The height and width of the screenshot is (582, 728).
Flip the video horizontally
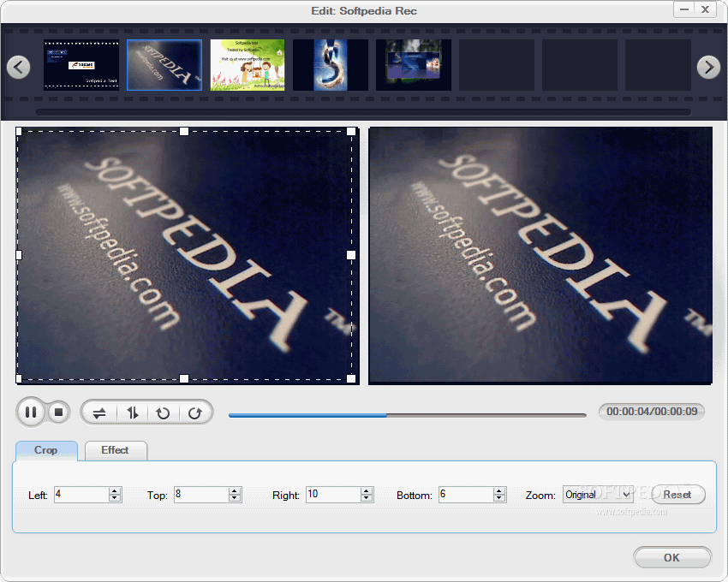[x=99, y=413]
